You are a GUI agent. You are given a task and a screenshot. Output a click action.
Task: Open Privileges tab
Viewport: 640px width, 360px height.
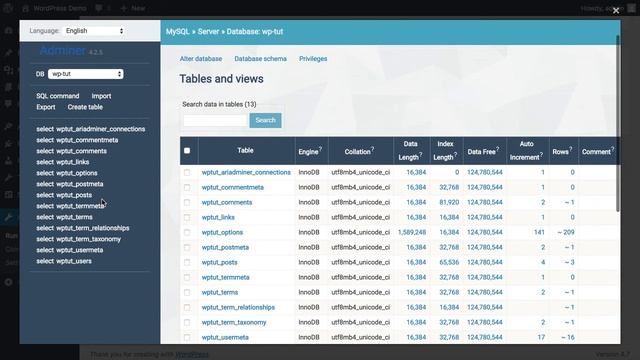point(313,59)
